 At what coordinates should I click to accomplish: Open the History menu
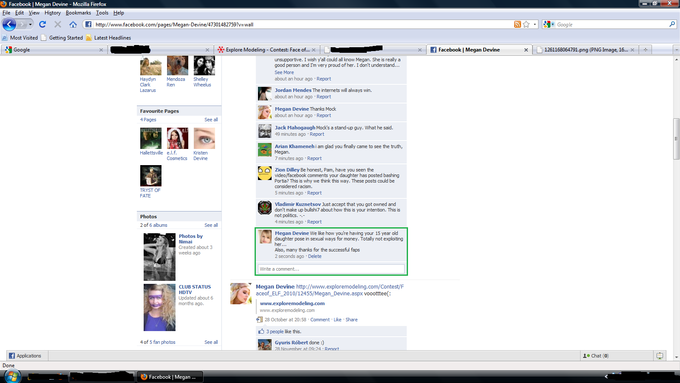point(52,13)
